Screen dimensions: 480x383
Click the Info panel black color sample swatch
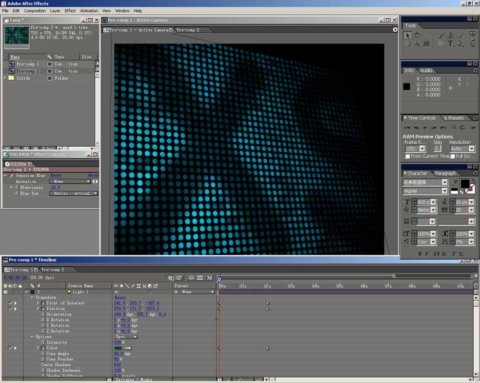[x=407, y=87]
